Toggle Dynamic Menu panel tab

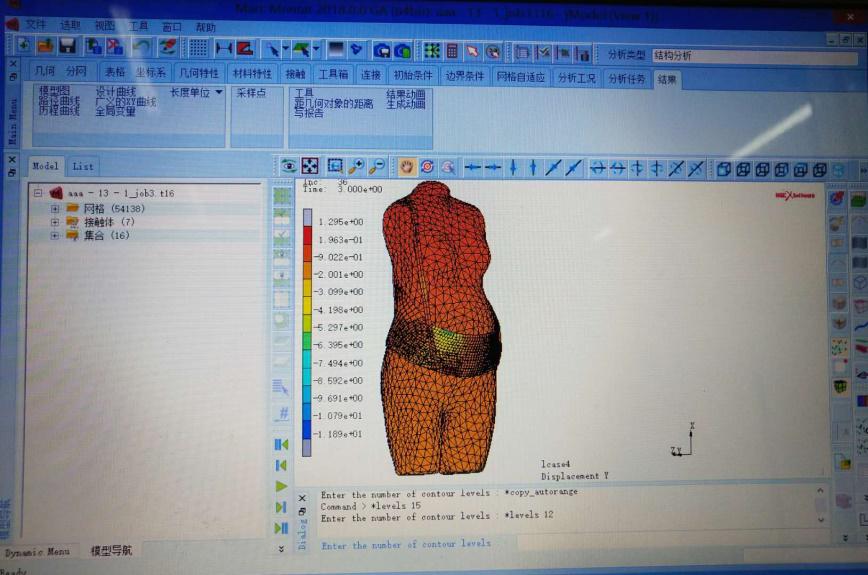click(37, 552)
